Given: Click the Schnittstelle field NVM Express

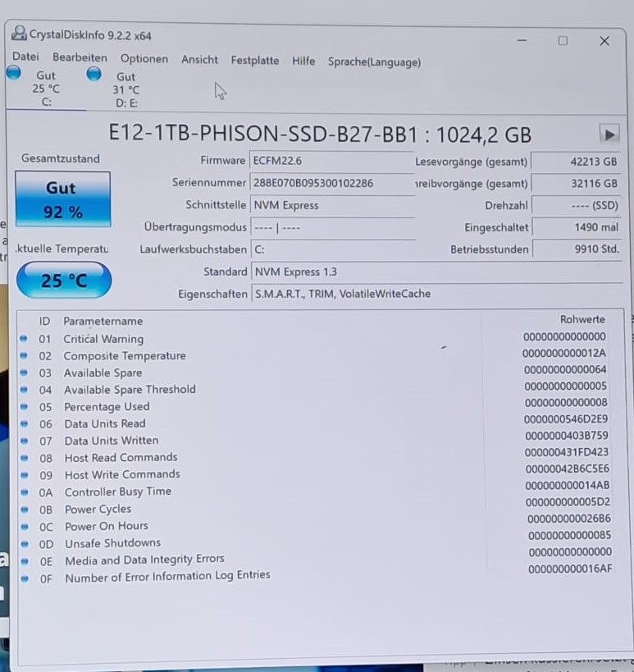Looking at the screenshot, I should point(332,205).
